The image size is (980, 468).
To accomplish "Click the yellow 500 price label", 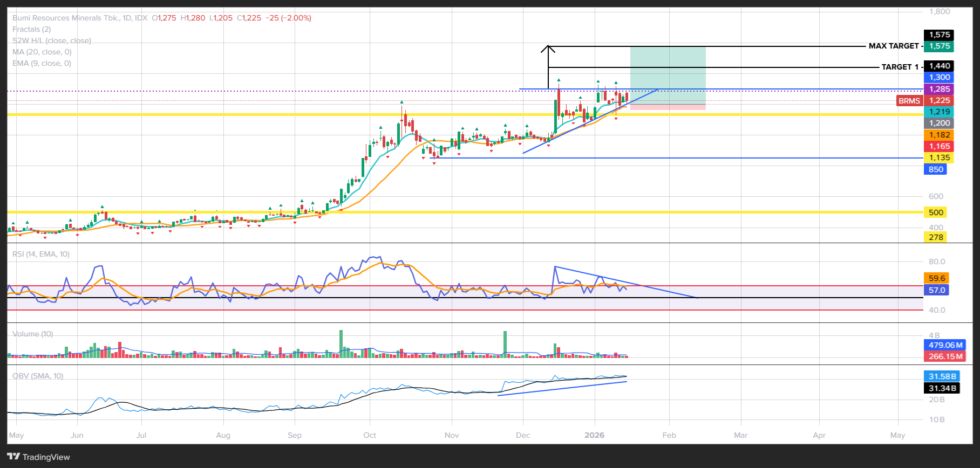I will pyautogui.click(x=936, y=212).
